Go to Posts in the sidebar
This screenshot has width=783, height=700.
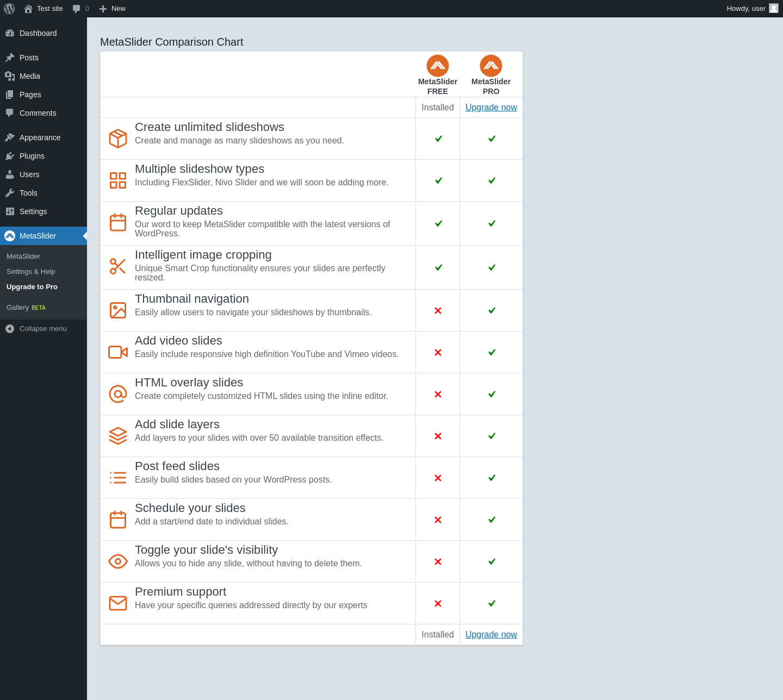coord(43,58)
